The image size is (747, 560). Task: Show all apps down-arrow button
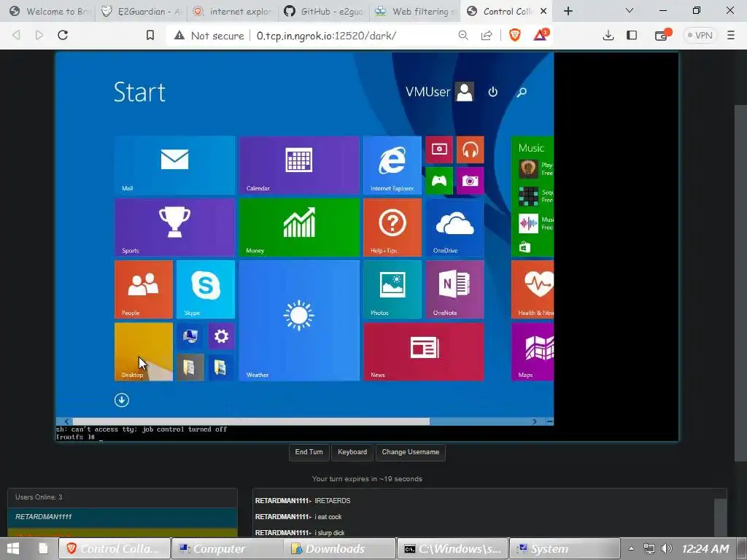122,400
